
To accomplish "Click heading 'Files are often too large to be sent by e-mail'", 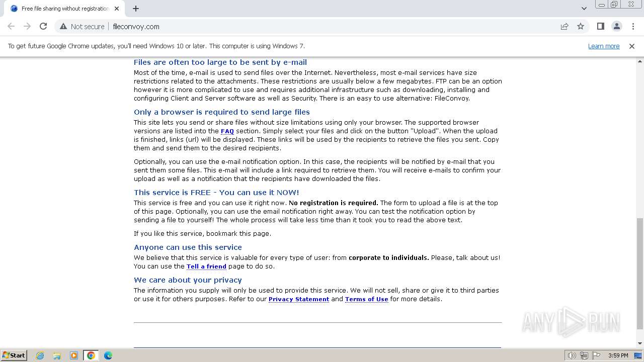I will 220,62.
